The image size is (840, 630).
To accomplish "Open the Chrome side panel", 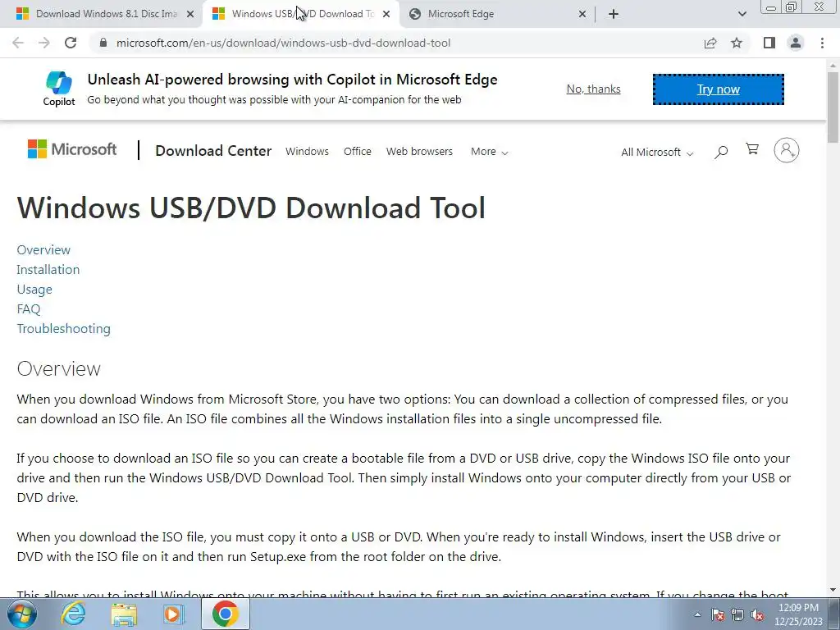I will [769, 43].
